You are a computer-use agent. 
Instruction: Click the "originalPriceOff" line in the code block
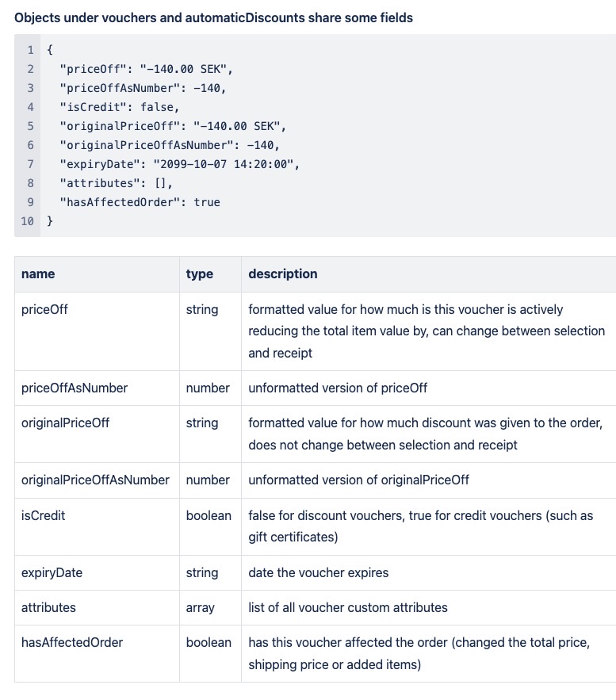172,126
